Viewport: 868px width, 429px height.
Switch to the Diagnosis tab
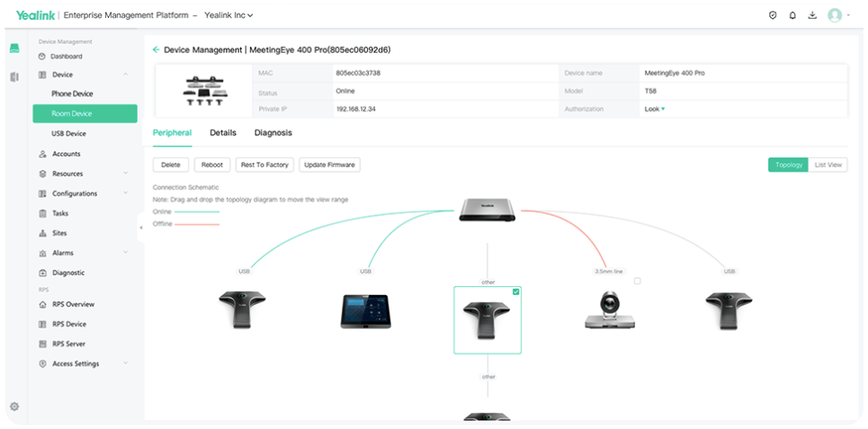click(273, 133)
